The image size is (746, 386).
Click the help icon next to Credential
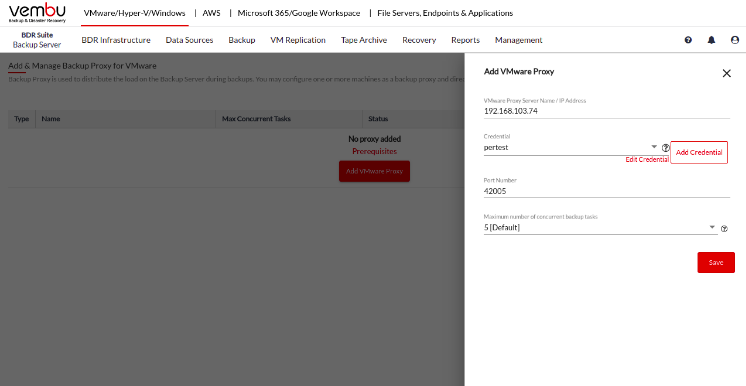[666, 148]
